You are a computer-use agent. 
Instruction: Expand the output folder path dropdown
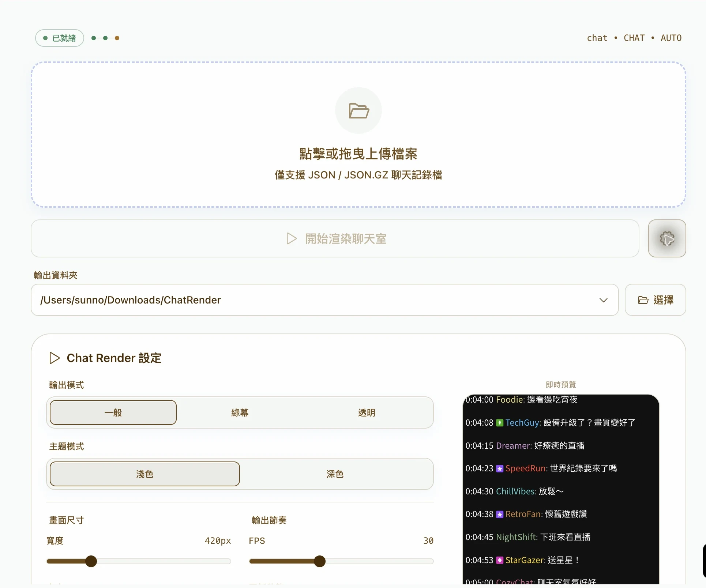pyautogui.click(x=603, y=300)
